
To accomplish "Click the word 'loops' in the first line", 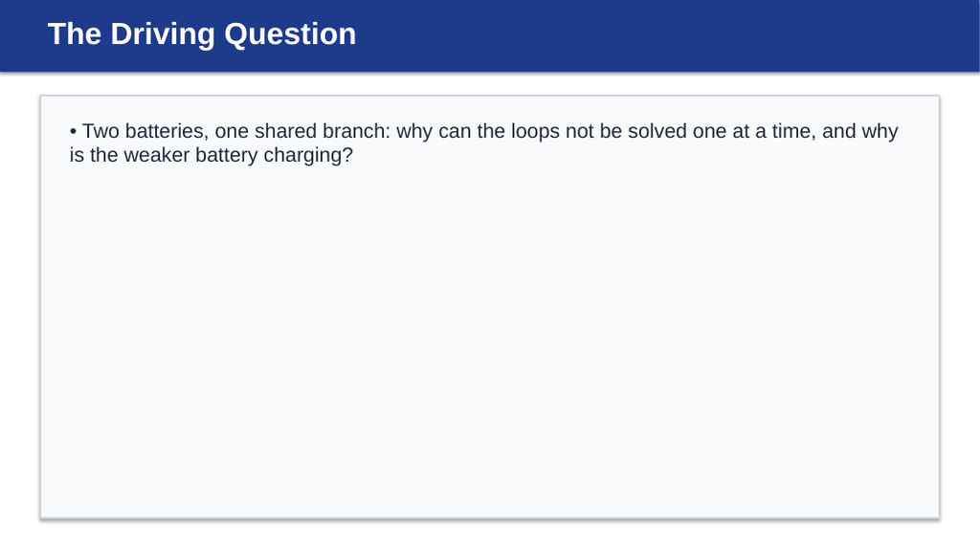I will tap(536, 132).
